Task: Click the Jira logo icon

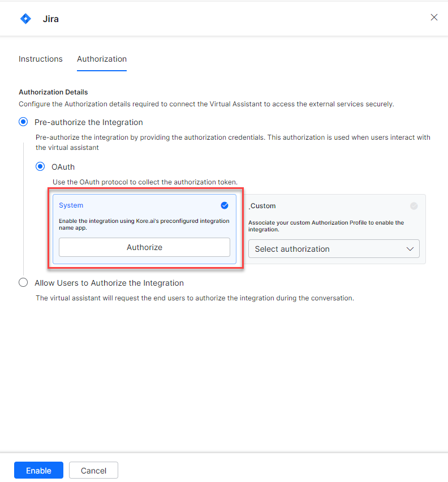Action: (x=25, y=19)
